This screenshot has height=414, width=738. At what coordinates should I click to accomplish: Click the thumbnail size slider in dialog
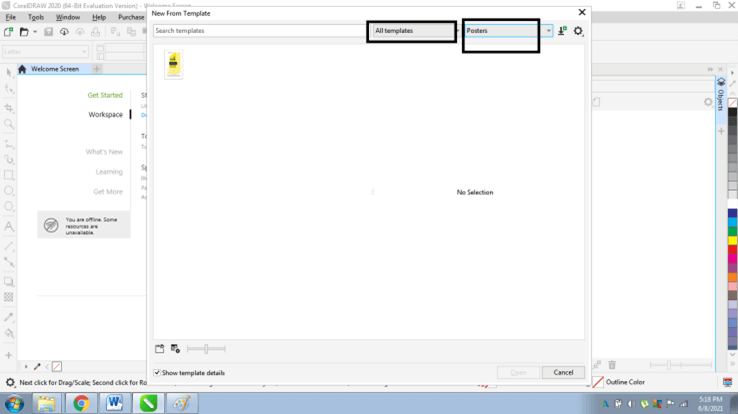[206, 349]
